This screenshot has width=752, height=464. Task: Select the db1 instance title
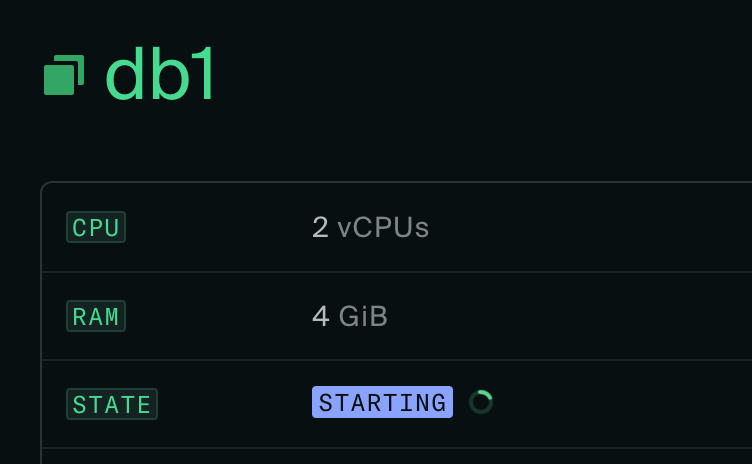coord(160,75)
